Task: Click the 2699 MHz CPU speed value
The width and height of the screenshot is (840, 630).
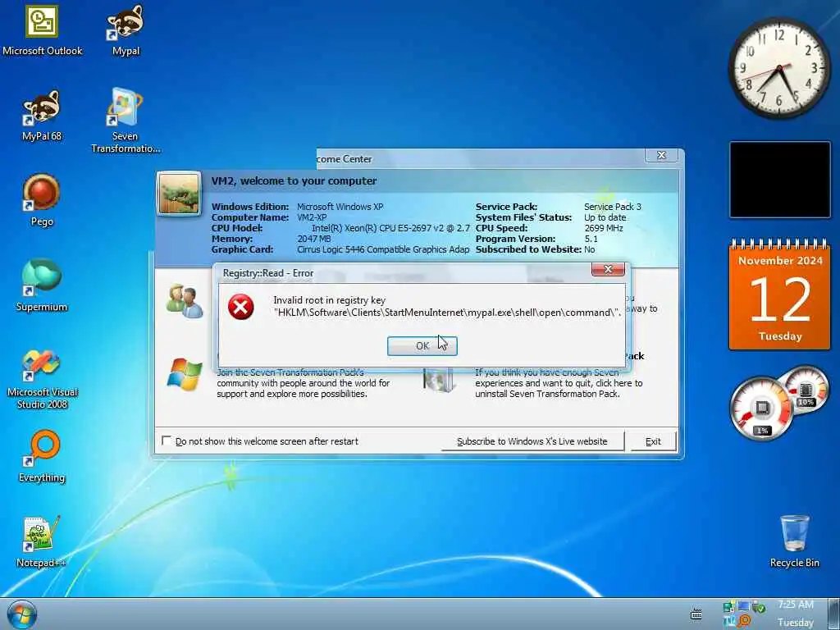Action: pos(604,228)
